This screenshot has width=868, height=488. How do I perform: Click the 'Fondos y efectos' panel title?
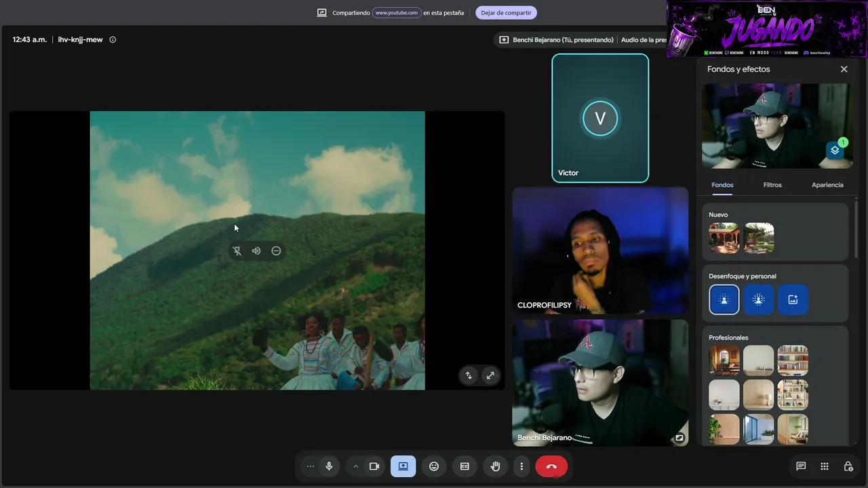[738, 69]
